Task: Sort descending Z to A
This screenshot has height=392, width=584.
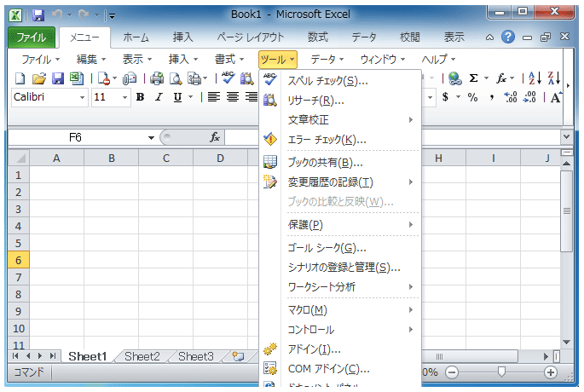Action: click(x=554, y=78)
